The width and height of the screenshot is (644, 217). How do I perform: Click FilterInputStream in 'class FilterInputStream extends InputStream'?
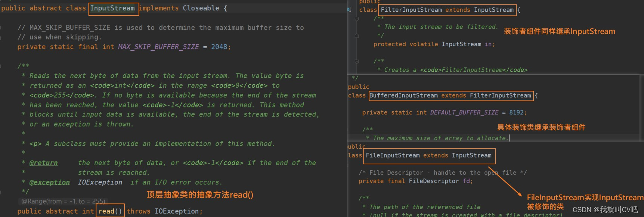(x=411, y=10)
